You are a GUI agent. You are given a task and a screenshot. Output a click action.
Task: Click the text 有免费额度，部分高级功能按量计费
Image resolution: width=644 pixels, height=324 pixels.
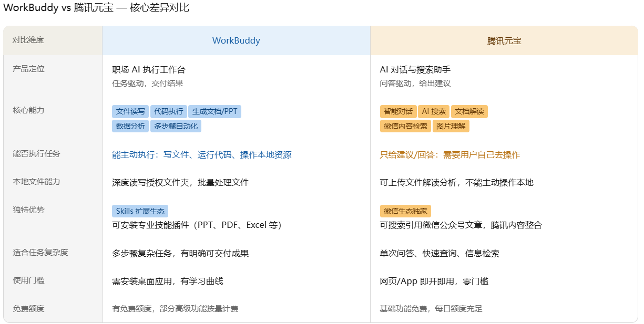click(175, 309)
